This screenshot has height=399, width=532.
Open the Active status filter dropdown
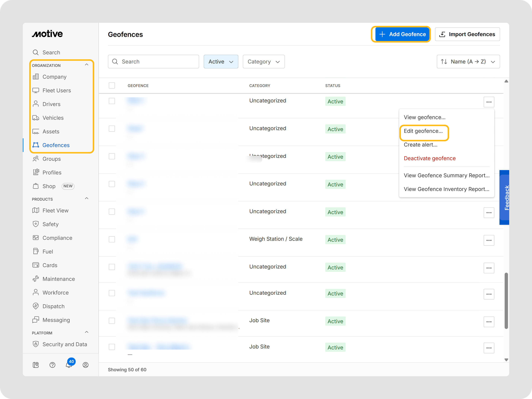click(x=221, y=62)
